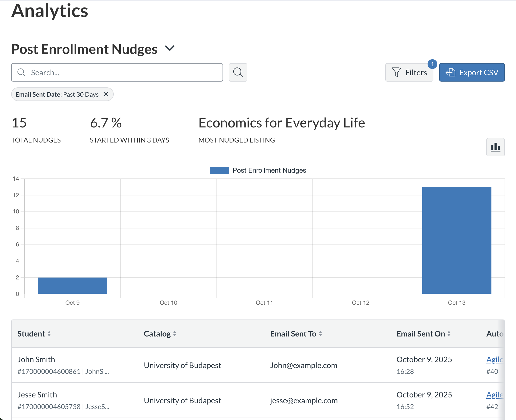Open the Post Enrollment Nudges report dropdown
The height and width of the screenshot is (420, 516).
click(170, 48)
